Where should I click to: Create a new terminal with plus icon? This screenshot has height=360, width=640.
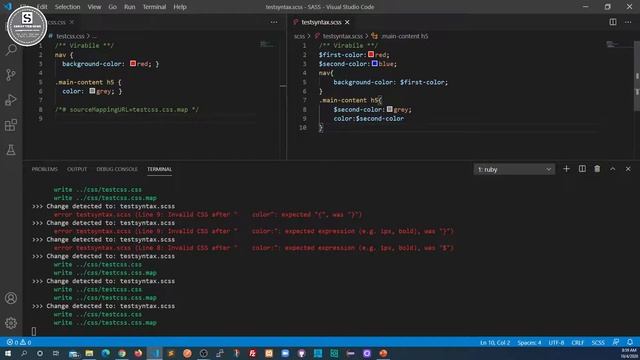(x=566, y=169)
